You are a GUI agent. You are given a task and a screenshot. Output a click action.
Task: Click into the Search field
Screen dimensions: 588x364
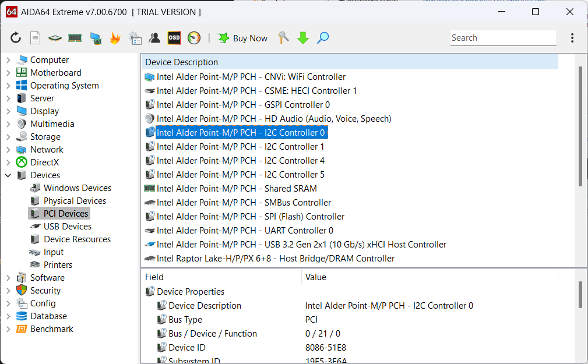click(x=504, y=38)
